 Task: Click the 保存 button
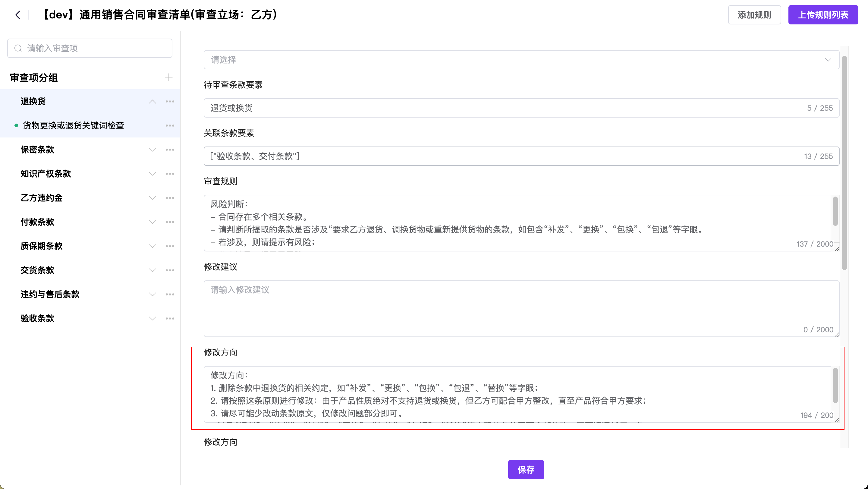click(526, 469)
